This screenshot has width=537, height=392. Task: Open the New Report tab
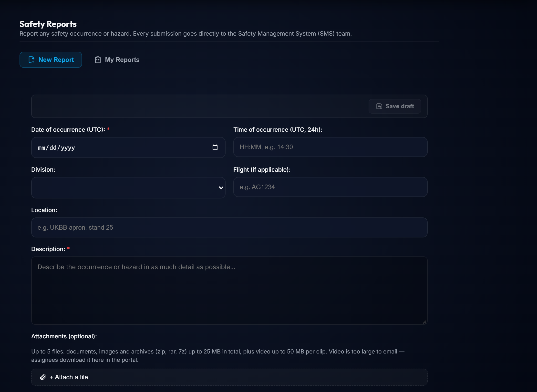click(51, 60)
